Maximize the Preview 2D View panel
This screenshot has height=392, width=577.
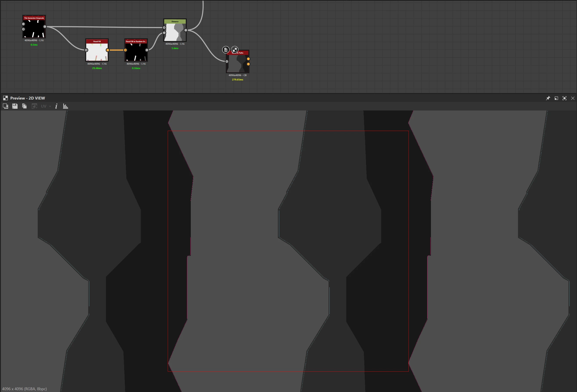point(564,98)
